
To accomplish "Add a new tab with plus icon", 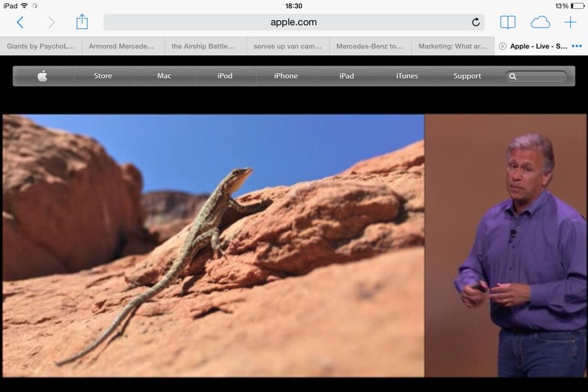I will (x=570, y=23).
